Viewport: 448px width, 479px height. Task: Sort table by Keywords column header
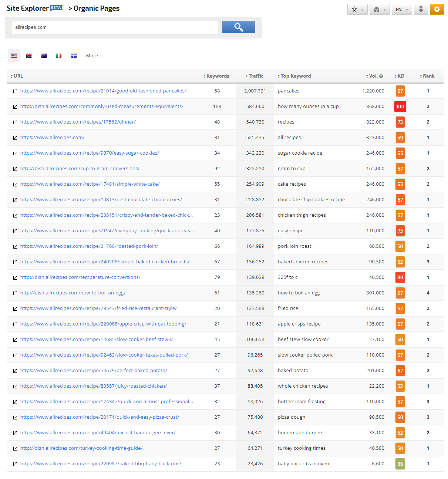click(218, 76)
